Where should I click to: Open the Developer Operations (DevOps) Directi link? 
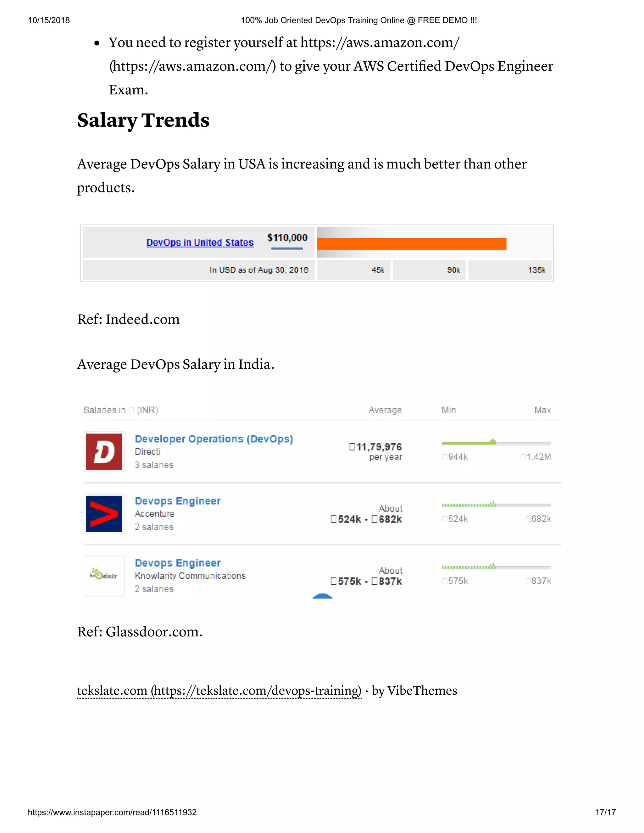[x=214, y=439]
